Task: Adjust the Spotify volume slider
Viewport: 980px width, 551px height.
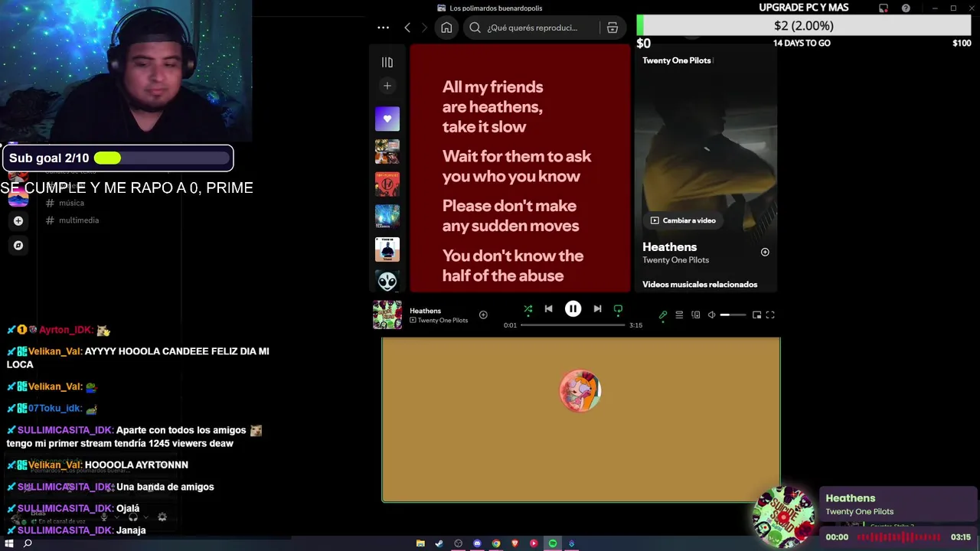Action: pos(733,315)
